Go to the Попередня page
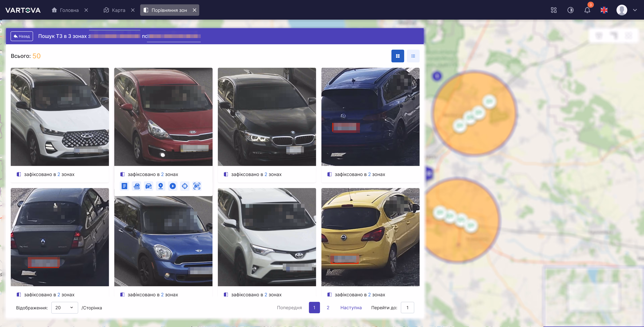Viewport: 644px width, 327px height. tap(289, 308)
